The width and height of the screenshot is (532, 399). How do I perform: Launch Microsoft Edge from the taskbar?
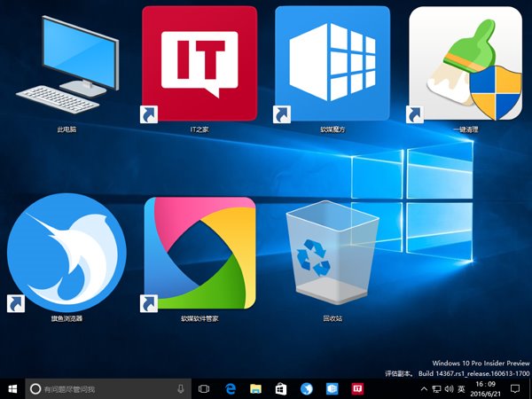[x=230, y=388]
